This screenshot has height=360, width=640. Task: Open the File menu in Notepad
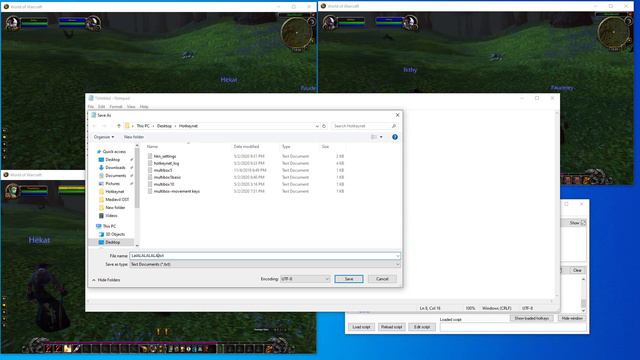click(91, 107)
